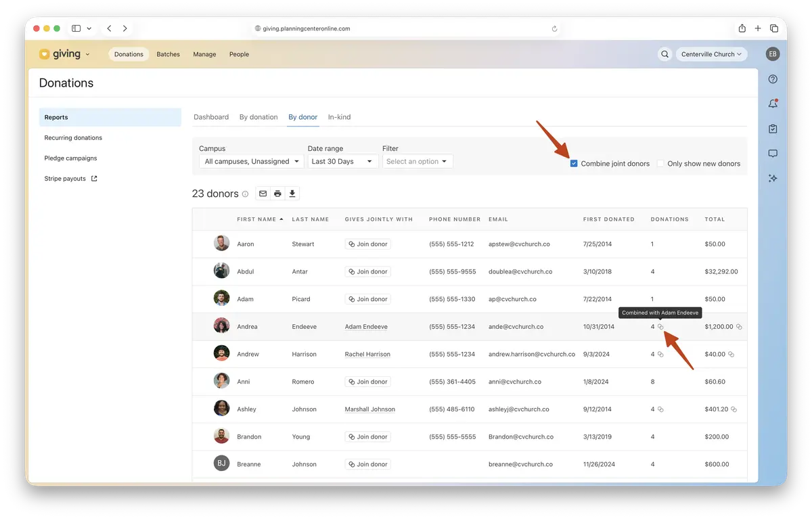Viewport: 812px width, 519px height.
Task: Open Stripe payouts external link
Action: (x=70, y=179)
